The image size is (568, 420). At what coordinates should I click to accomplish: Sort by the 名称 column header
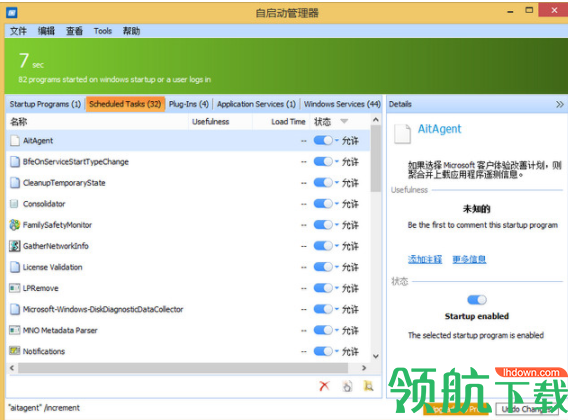[x=98, y=121]
